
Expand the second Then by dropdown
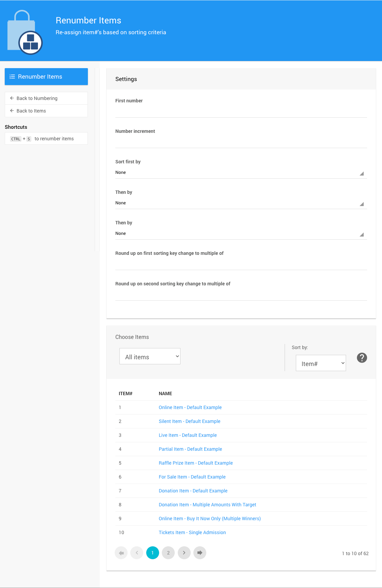click(x=241, y=234)
